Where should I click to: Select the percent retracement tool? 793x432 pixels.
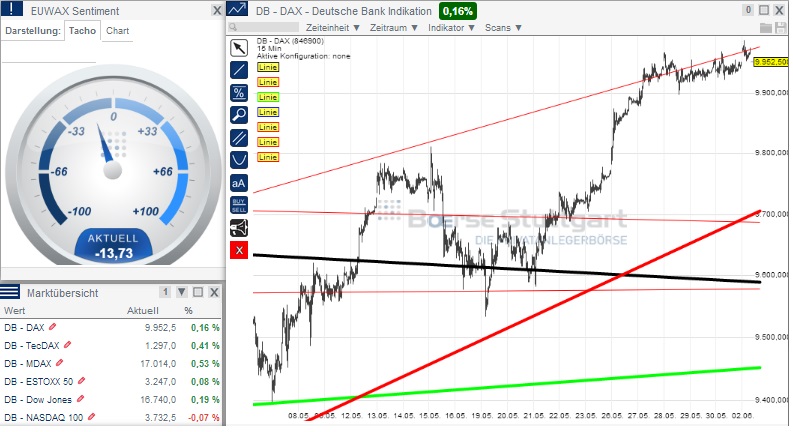pyautogui.click(x=239, y=93)
